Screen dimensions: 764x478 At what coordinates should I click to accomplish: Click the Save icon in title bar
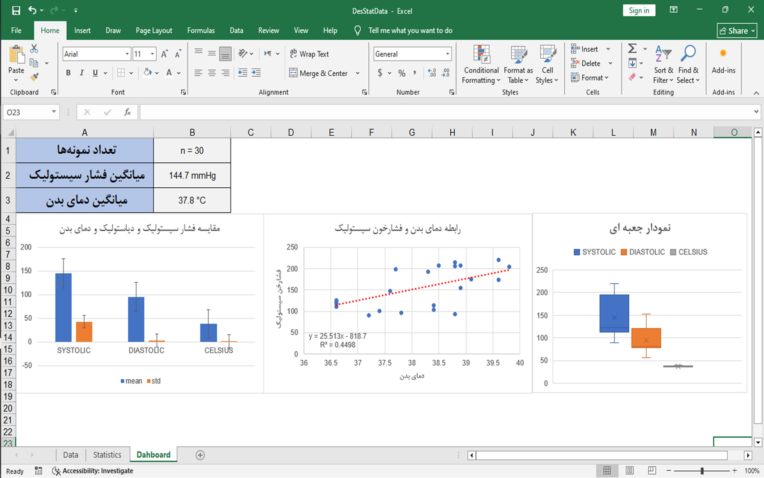(16, 10)
